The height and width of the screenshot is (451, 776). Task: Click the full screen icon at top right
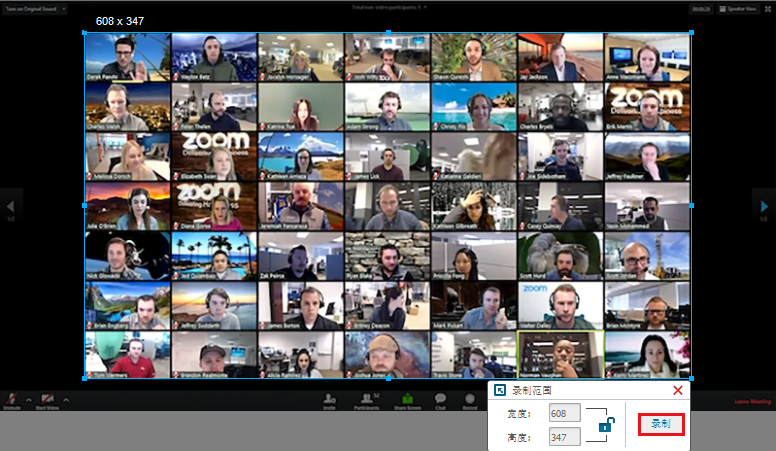click(768, 9)
